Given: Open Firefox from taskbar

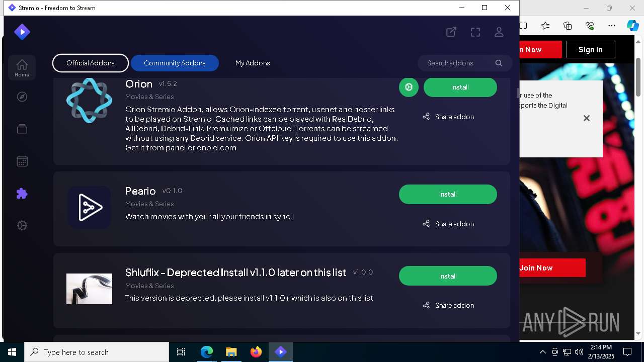Looking at the screenshot, I should point(256,352).
